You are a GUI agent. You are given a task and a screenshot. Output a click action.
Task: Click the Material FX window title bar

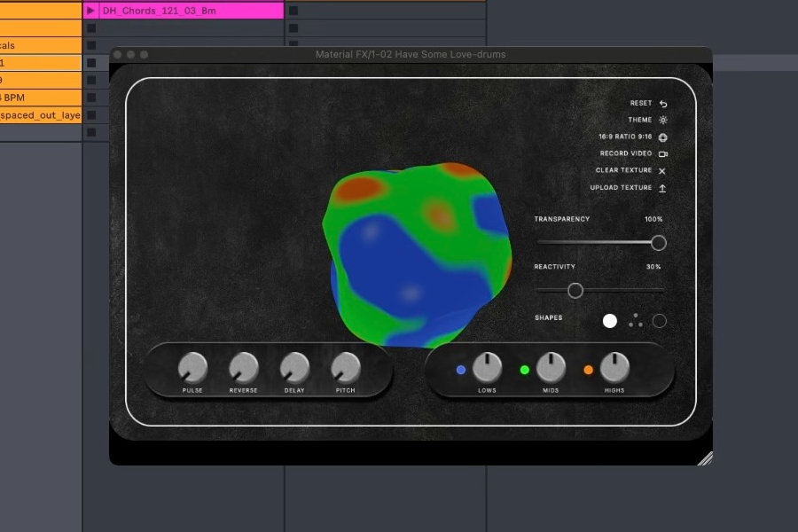pyautogui.click(x=411, y=54)
